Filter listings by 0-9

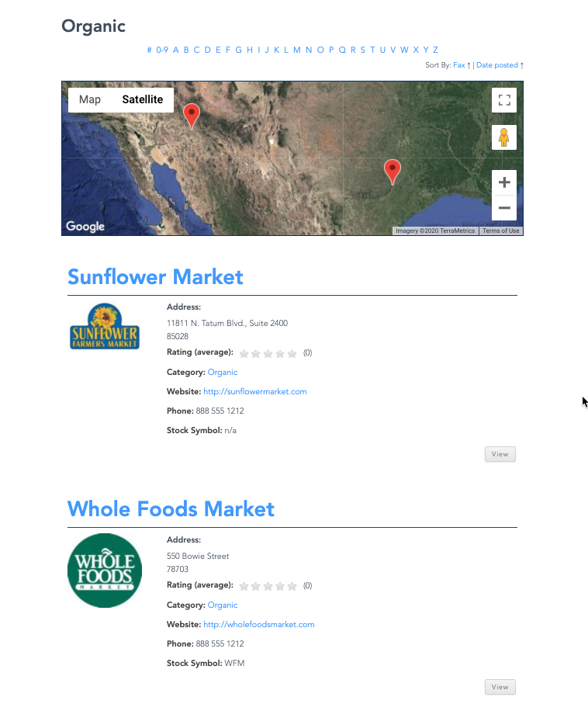[x=162, y=50]
